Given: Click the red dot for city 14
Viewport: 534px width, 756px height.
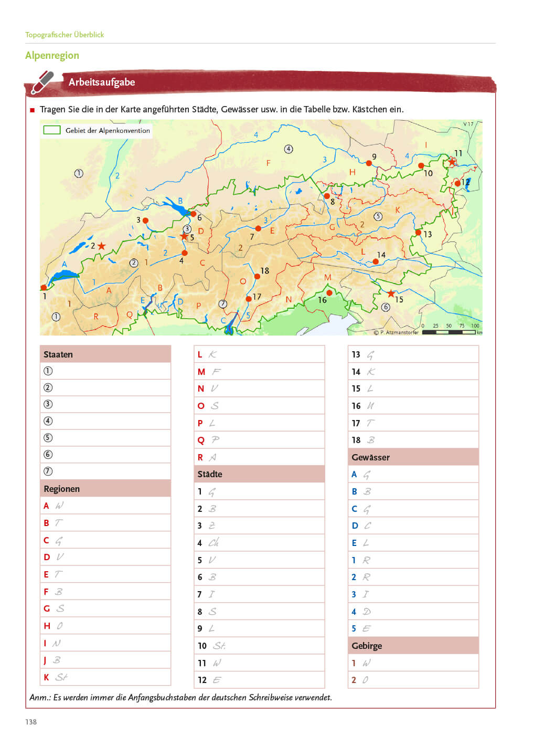Looking at the screenshot, I should tap(376, 261).
